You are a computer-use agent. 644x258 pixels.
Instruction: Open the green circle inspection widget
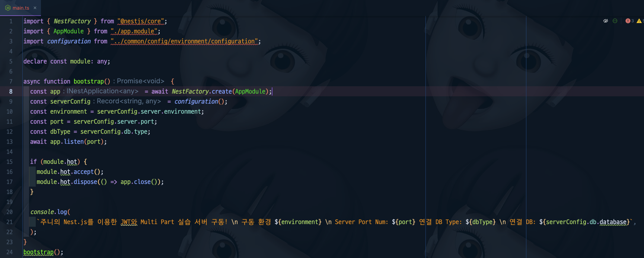point(615,21)
